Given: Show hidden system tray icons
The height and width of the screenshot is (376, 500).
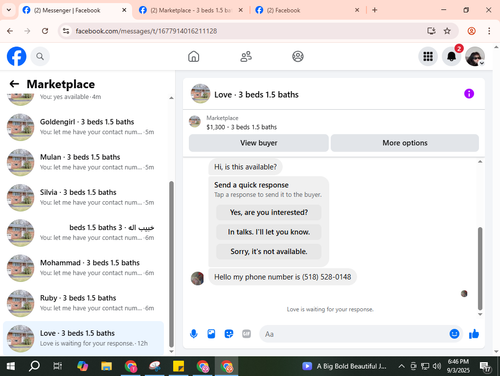Looking at the screenshot, I should pyautogui.click(x=402, y=366).
